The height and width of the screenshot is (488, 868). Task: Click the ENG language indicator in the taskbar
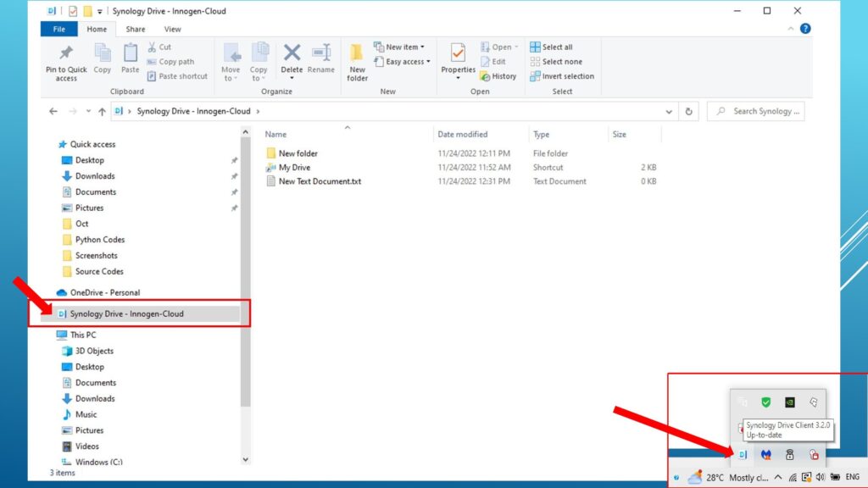click(853, 477)
